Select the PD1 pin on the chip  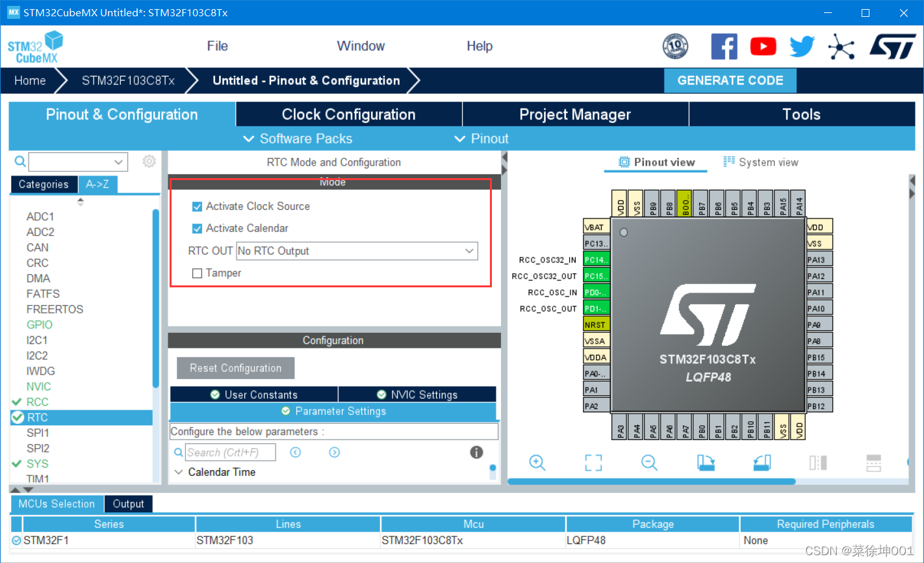coord(597,308)
